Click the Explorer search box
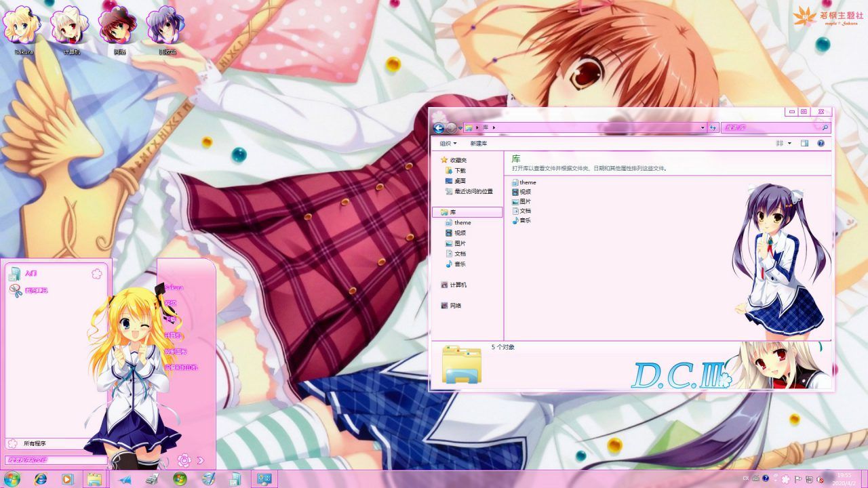868x488 pixels. pos(775,127)
